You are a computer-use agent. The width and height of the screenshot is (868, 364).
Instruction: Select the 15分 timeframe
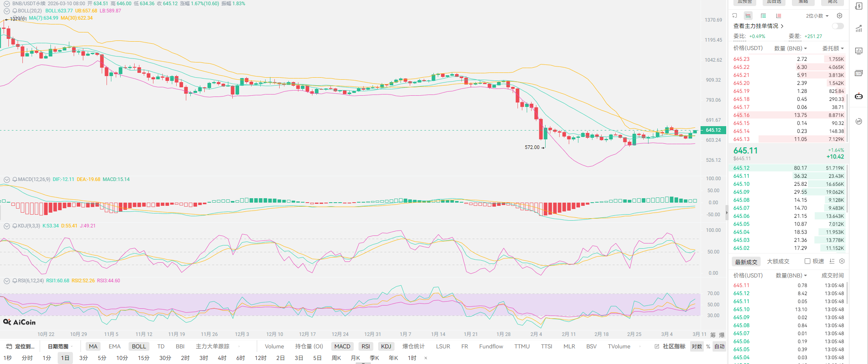point(143,358)
